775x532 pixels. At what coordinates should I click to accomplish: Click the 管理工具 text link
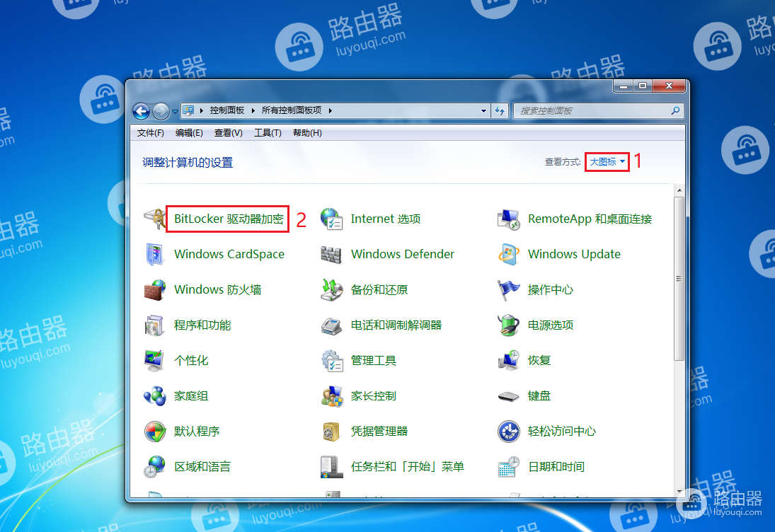click(374, 361)
